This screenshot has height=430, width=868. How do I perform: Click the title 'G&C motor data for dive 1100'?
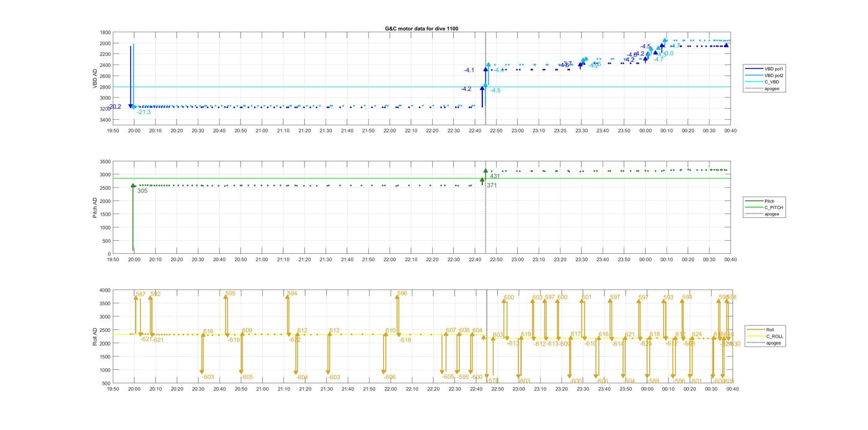pyautogui.click(x=422, y=29)
